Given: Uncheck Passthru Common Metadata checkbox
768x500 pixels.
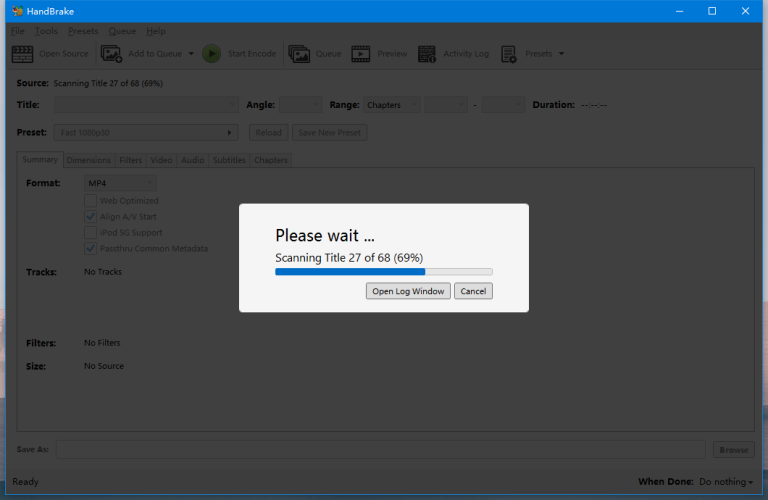Looking at the screenshot, I should 90,248.
